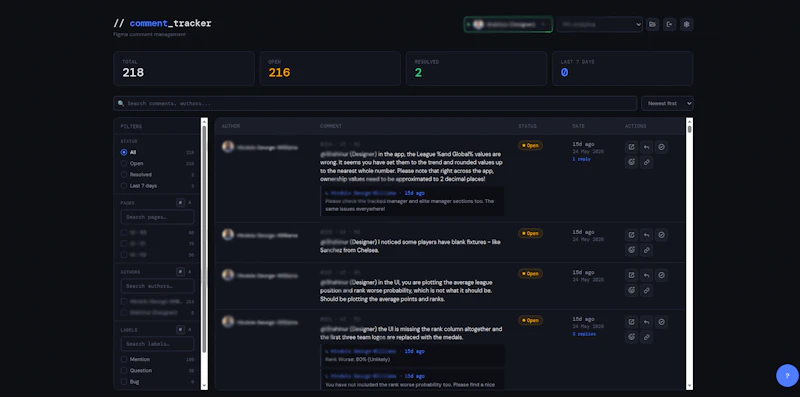The width and height of the screenshot is (800, 397).
Task: Toggle the # sort in Labels section
Action: [x=180, y=330]
